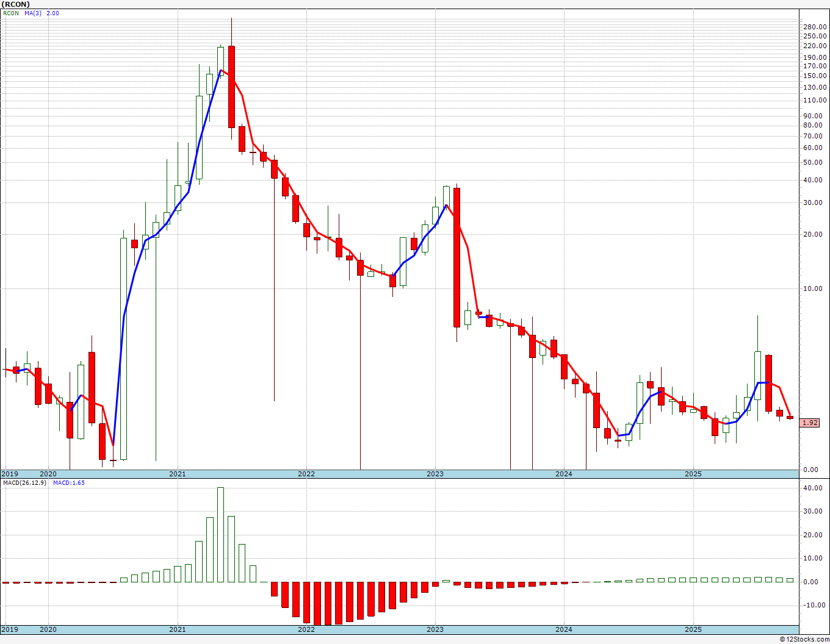Click the tallest green MACD histogram bar

pyautogui.click(x=220, y=535)
